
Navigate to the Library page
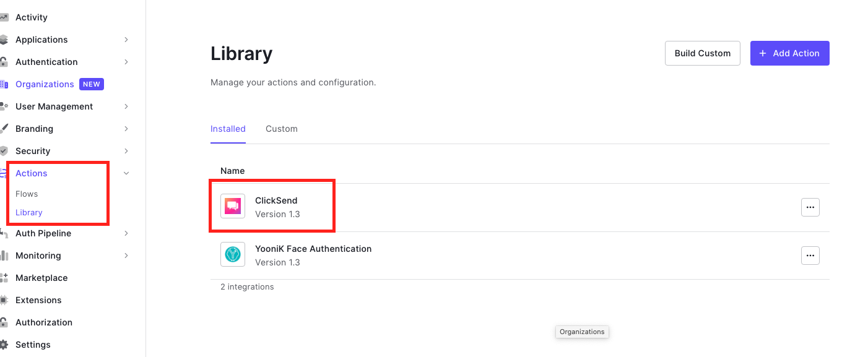(28, 212)
